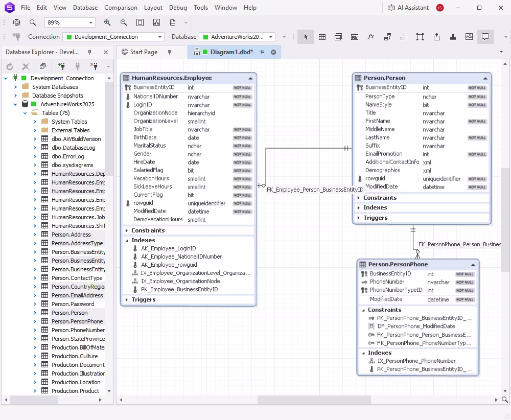Click the Layout Diagram hierarchy icon
This screenshot has height=420, width=511.
click(x=156, y=22)
